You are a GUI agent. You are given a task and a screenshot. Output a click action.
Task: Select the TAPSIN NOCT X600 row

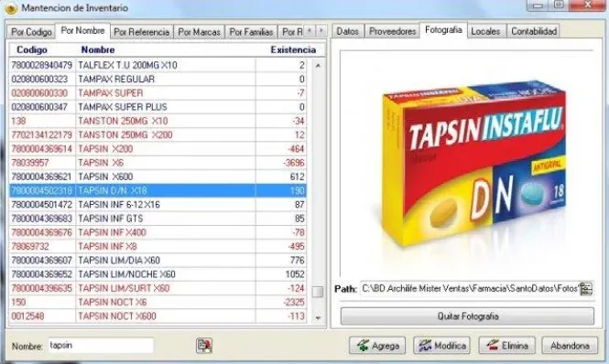(158, 316)
